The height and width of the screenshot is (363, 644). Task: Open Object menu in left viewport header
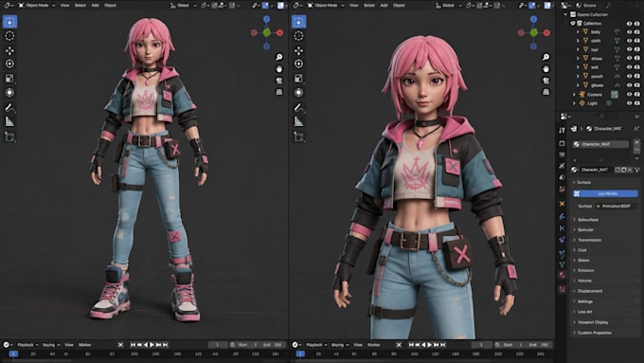(110, 6)
